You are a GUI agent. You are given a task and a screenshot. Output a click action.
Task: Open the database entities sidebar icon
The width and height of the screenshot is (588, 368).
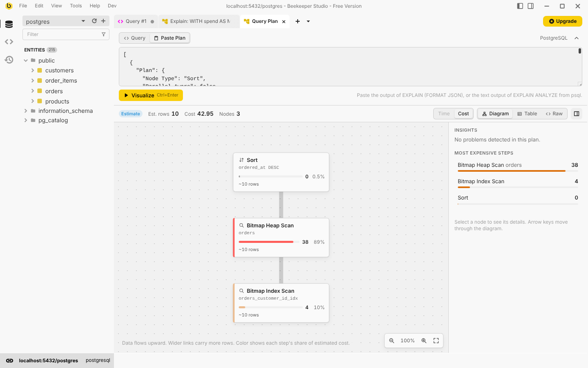[9, 24]
